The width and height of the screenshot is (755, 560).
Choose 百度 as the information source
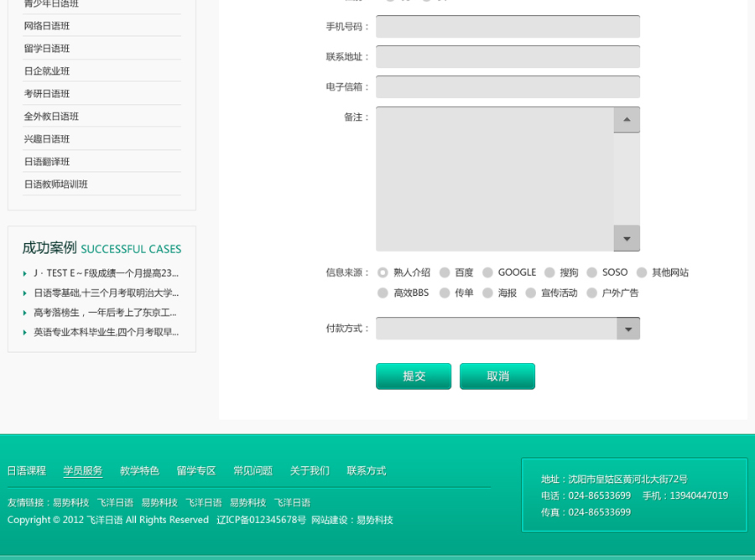coord(445,272)
